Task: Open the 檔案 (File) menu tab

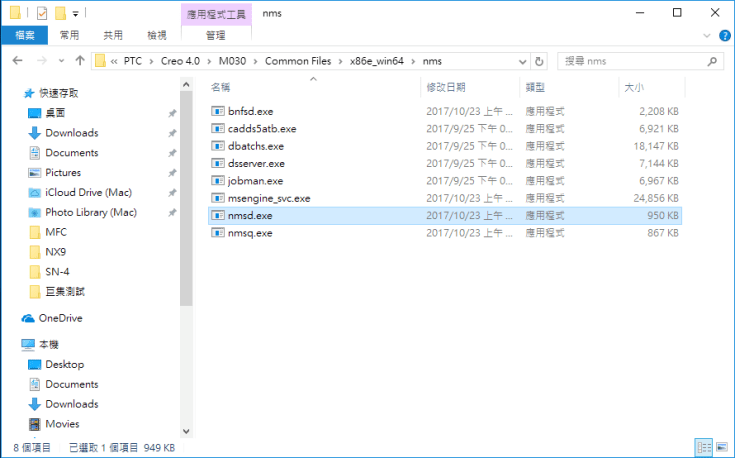Action: point(24,35)
